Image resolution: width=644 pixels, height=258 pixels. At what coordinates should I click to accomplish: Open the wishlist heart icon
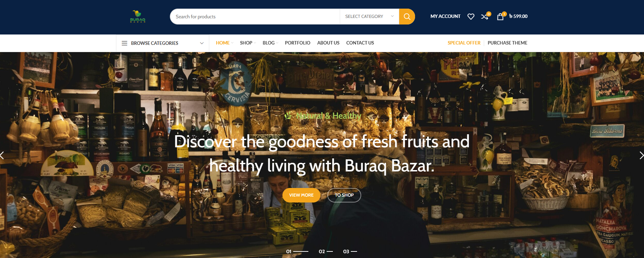tap(471, 17)
